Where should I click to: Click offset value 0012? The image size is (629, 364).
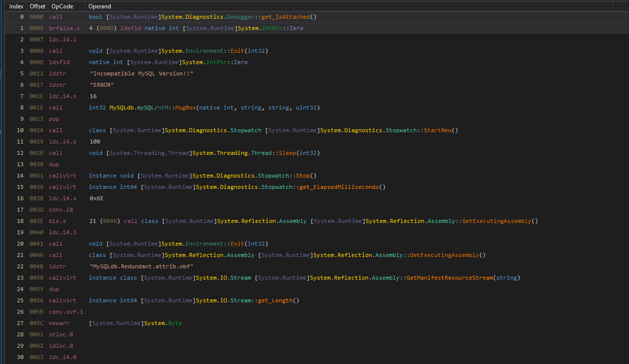click(37, 73)
